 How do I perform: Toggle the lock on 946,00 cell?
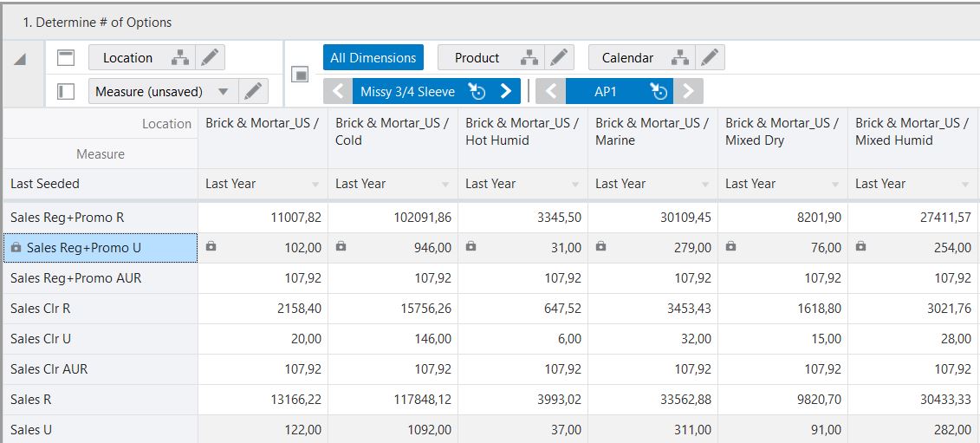(x=341, y=246)
